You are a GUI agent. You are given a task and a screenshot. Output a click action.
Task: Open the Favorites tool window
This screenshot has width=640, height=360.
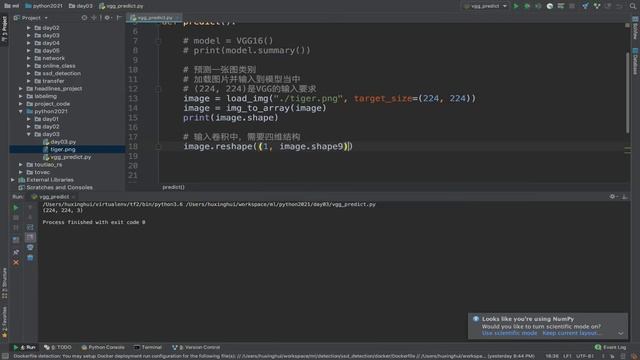pyautogui.click(x=4, y=322)
